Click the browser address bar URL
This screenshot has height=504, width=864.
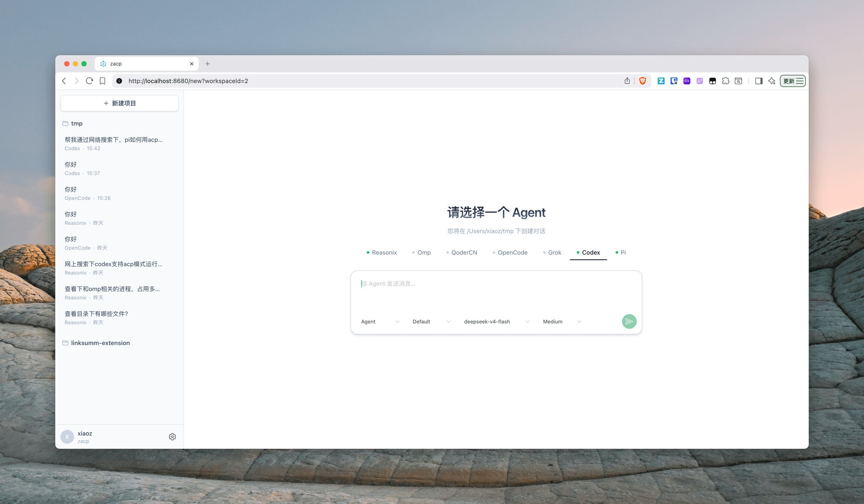[188, 81]
